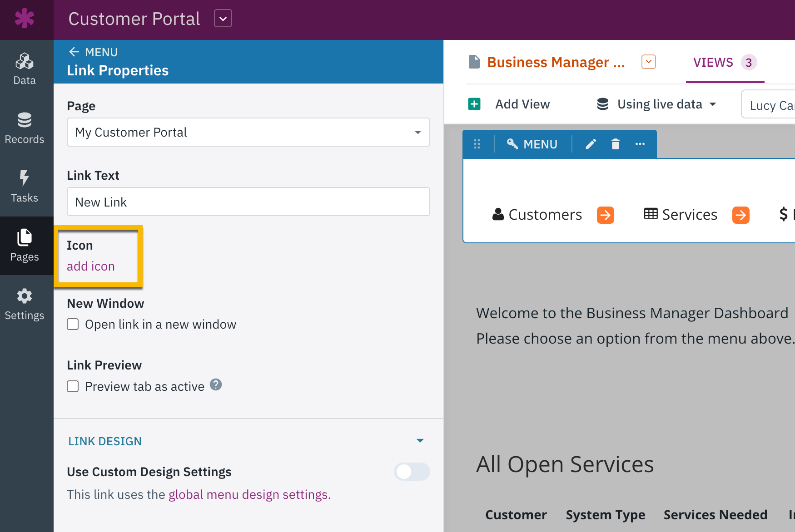The width and height of the screenshot is (795, 532).
Task: Open the Using live data dropdown
Action: 657,104
